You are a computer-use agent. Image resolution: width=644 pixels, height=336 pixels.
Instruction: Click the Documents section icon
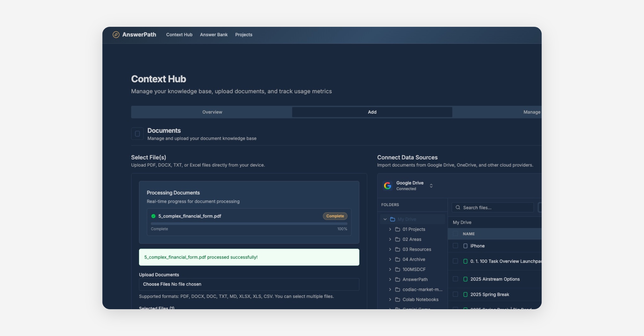coord(137,134)
